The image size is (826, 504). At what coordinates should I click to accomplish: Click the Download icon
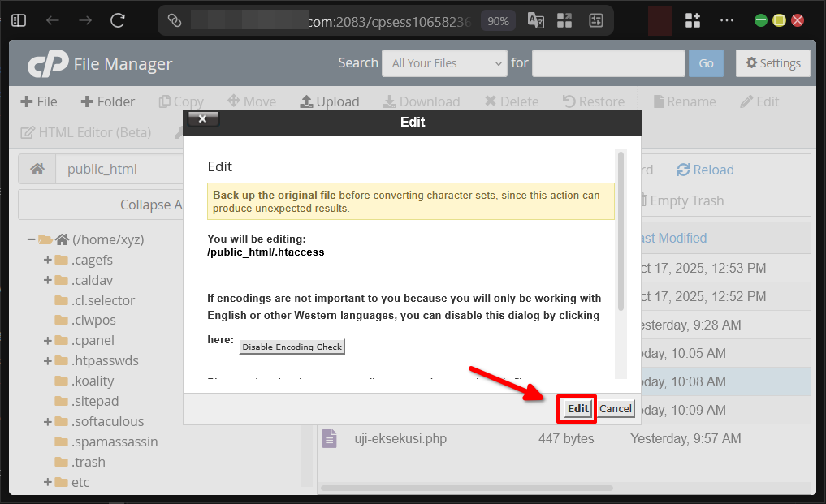click(x=422, y=101)
